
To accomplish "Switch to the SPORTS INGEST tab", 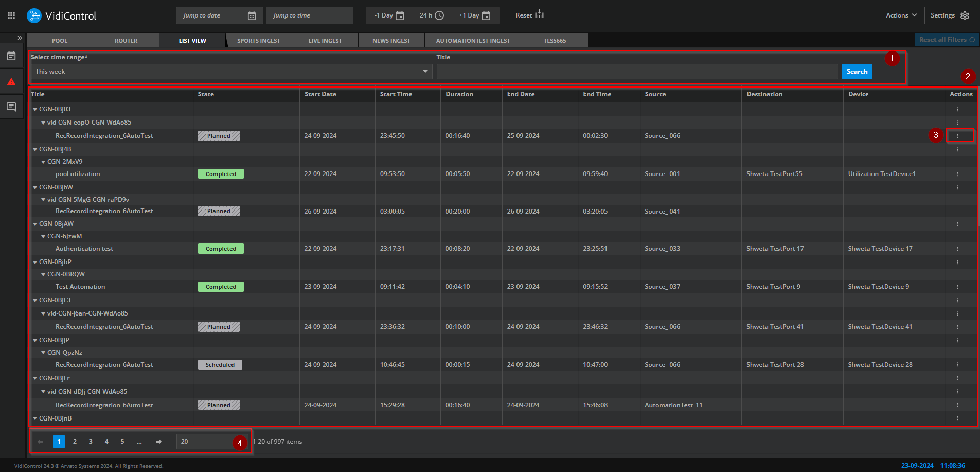I will [x=258, y=41].
